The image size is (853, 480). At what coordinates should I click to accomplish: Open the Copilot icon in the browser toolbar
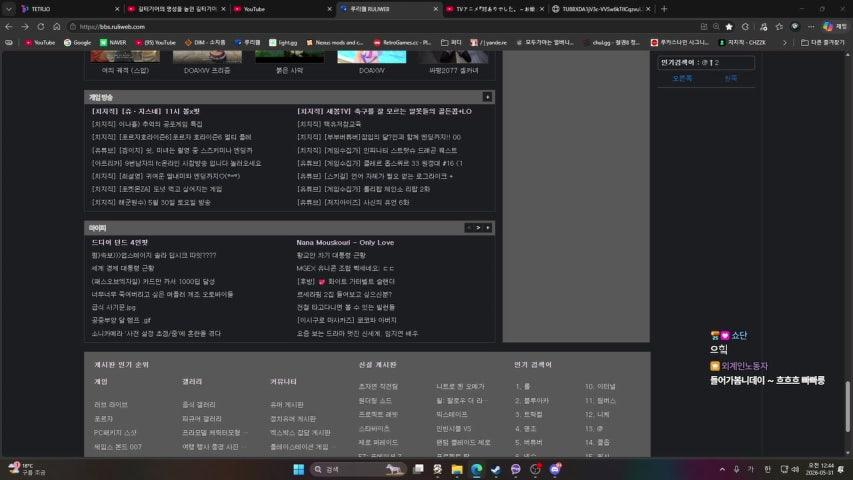(x=827, y=26)
